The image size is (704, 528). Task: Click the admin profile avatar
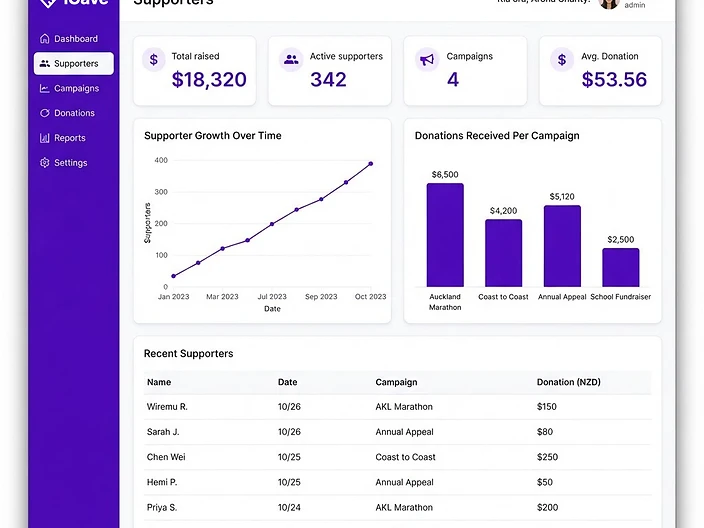point(609,4)
